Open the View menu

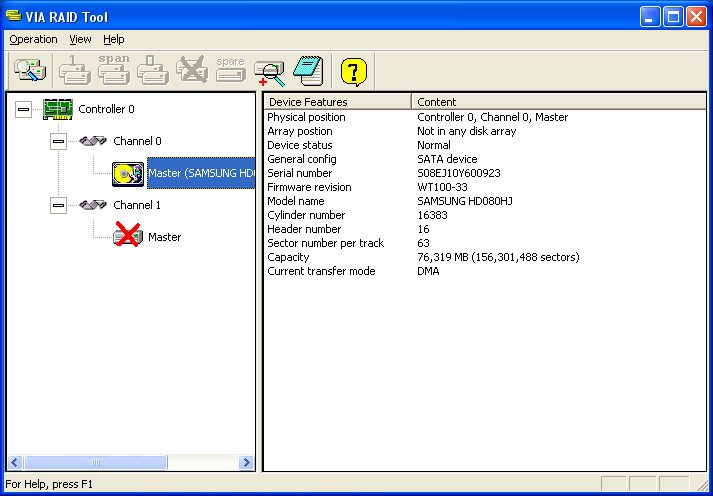(80, 40)
